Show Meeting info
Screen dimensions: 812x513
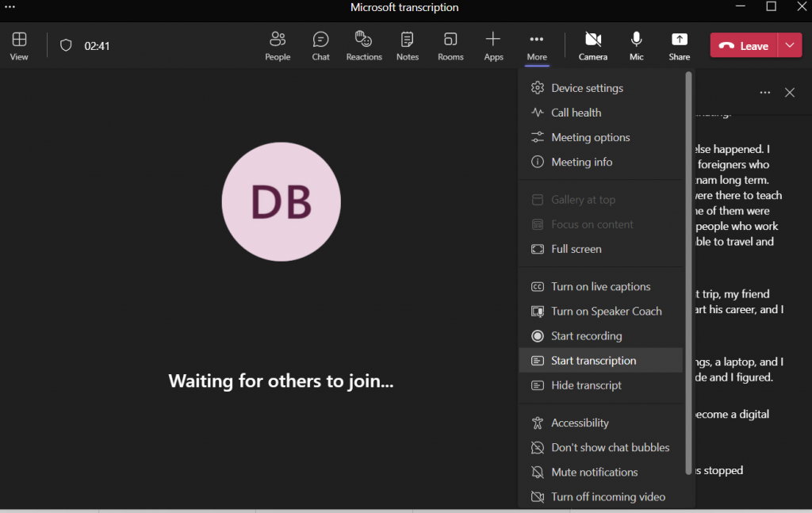(x=601, y=162)
